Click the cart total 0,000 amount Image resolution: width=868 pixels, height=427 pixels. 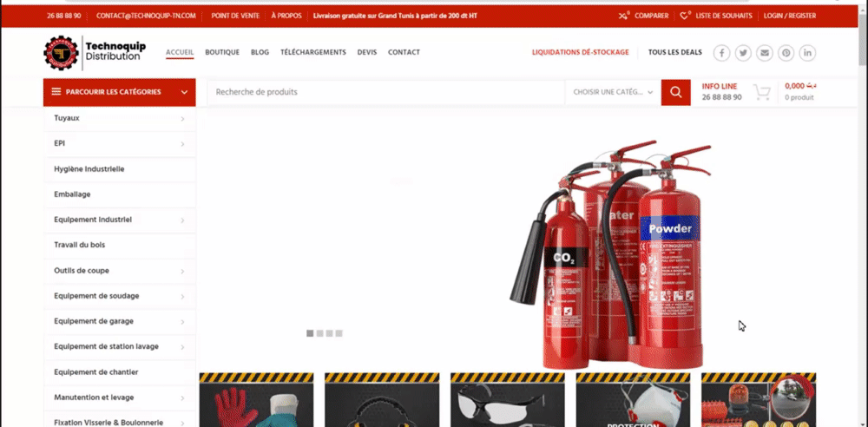click(800, 86)
